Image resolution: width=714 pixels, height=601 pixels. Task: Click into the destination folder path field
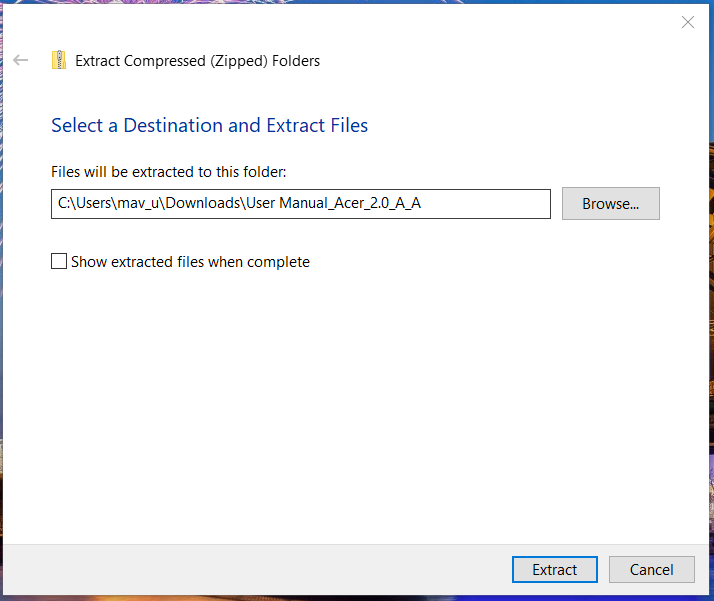click(x=300, y=204)
